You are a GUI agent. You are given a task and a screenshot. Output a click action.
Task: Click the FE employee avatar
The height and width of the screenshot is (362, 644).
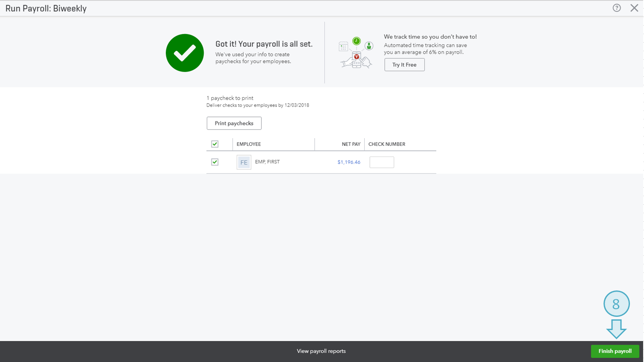pyautogui.click(x=244, y=162)
